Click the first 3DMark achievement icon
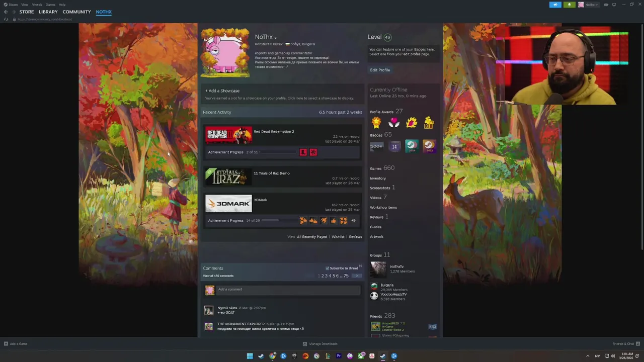Viewport: 644px width, 362px height. click(303, 220)
